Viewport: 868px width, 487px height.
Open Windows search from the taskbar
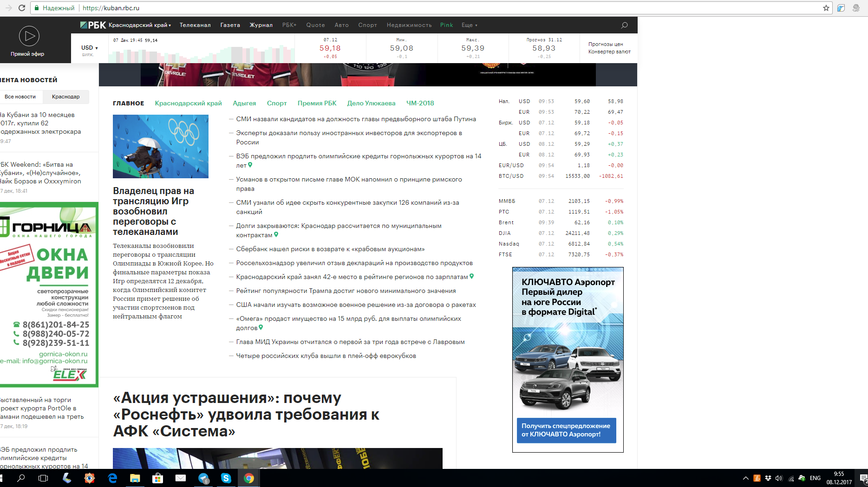(21, 478)
